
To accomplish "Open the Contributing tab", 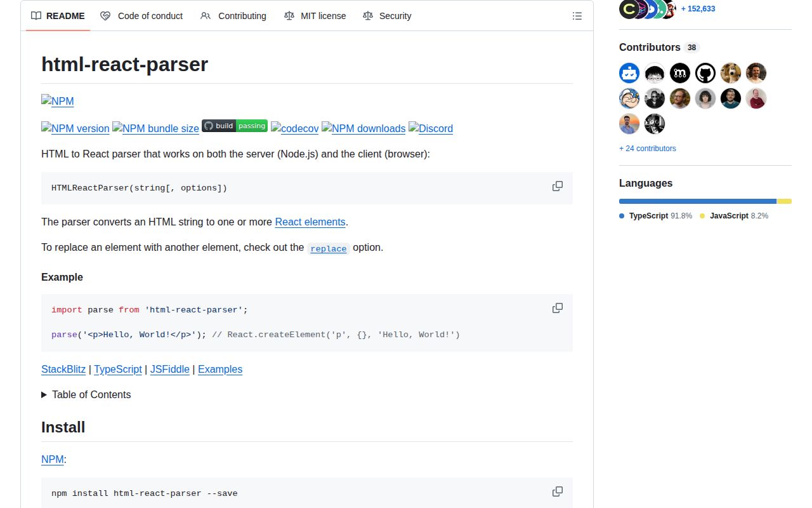I will 233,16.
